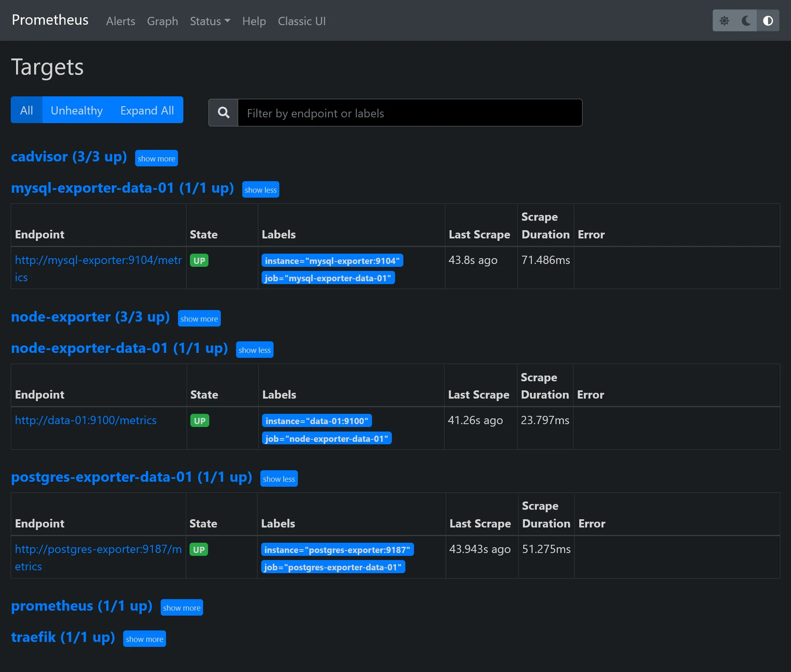791x672 pixels.
Task: Switch to dark theme using moon icon
Action: [747, 21]
